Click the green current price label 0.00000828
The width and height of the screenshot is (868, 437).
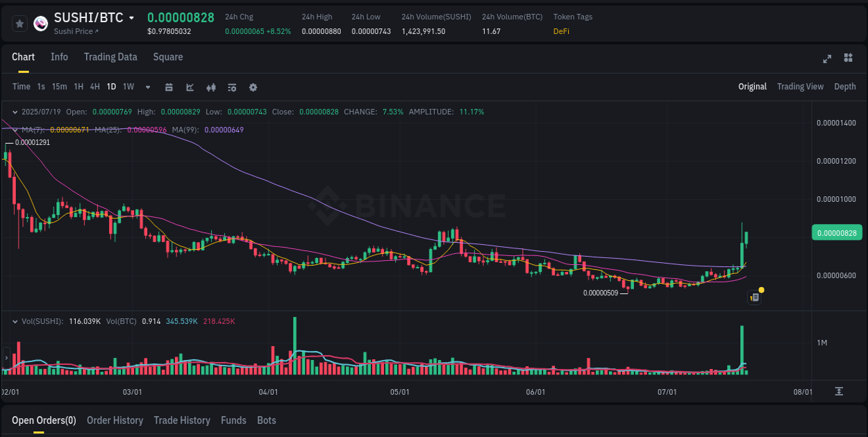(x=837, y=232)
